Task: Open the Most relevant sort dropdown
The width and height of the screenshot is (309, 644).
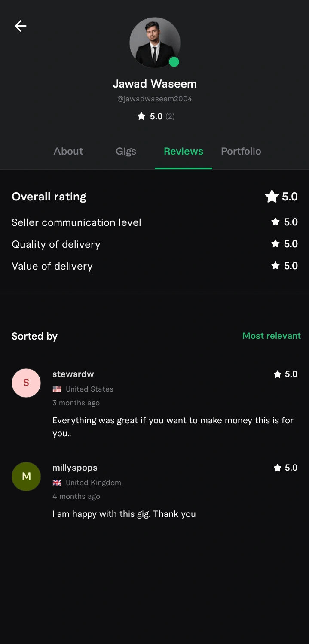Action: click(x=271, y=336)
